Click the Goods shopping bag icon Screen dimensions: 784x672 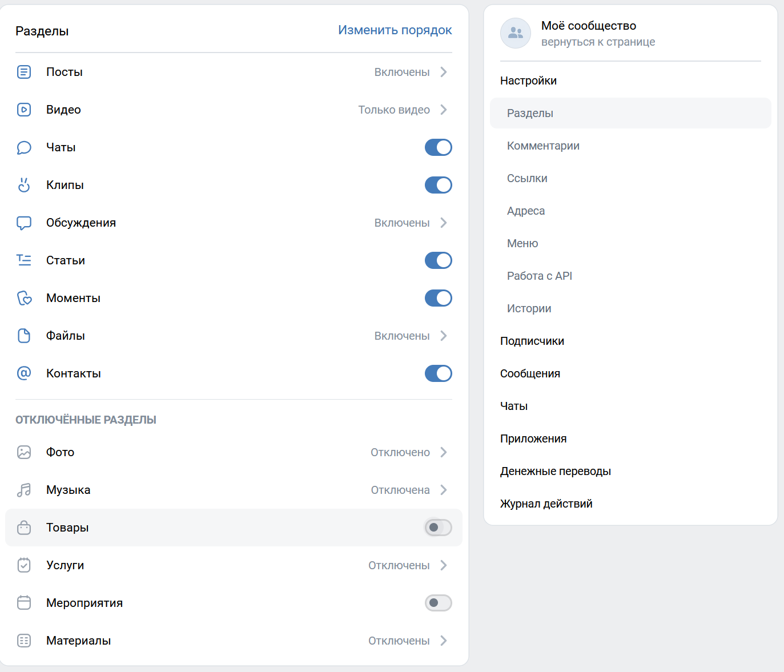[24, 528]
